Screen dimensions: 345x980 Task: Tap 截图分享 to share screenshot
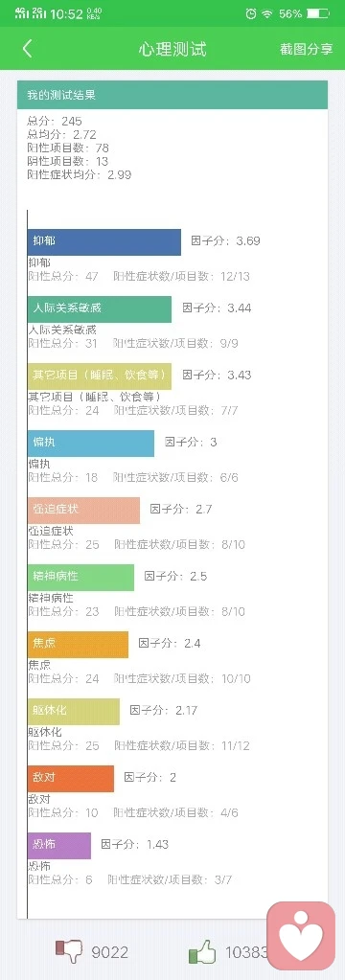pos(307,50)
